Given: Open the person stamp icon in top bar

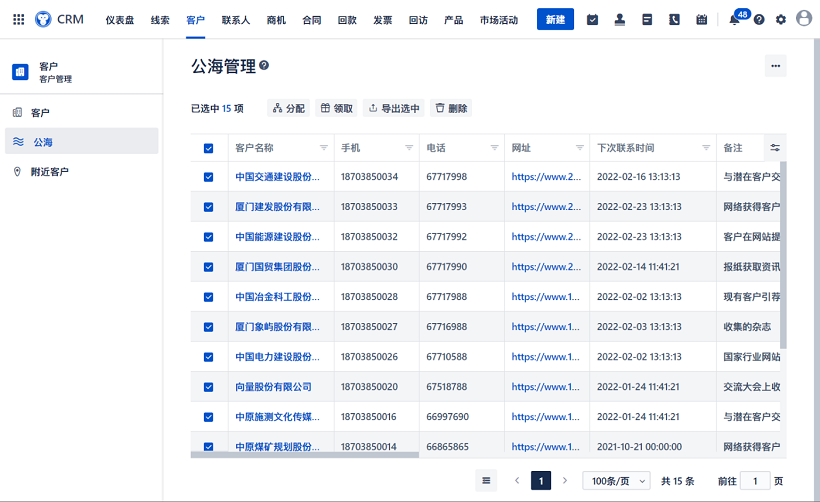Looking at the screenshot, I should (x=620, y=20).
